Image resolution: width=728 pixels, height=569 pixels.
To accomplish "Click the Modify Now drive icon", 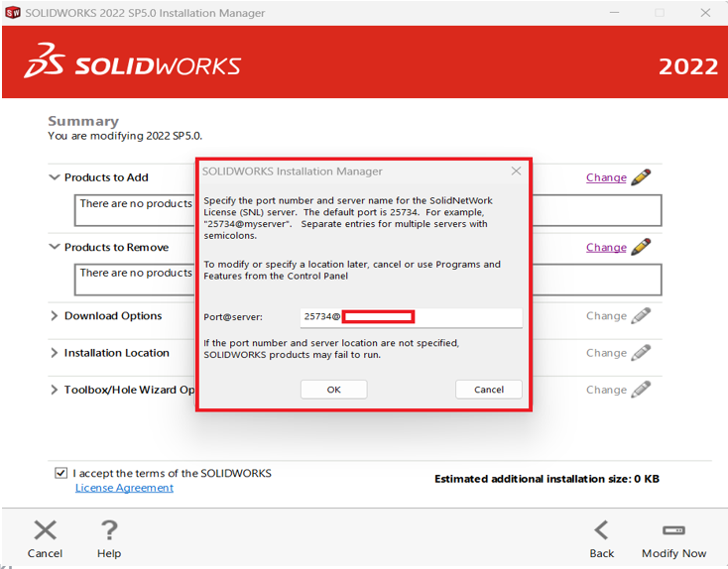I will click(x=673, y=530).
